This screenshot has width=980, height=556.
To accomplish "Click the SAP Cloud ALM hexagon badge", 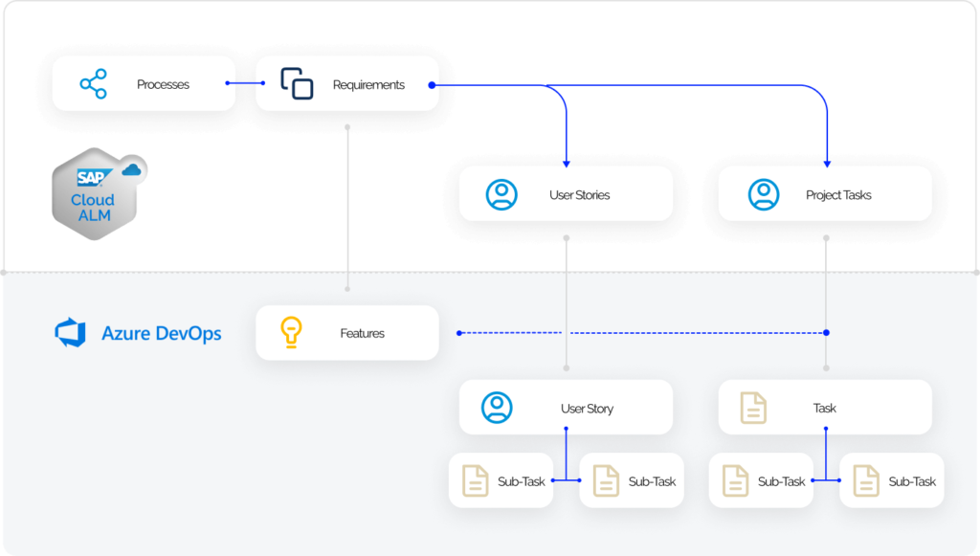I will point(94,194).
